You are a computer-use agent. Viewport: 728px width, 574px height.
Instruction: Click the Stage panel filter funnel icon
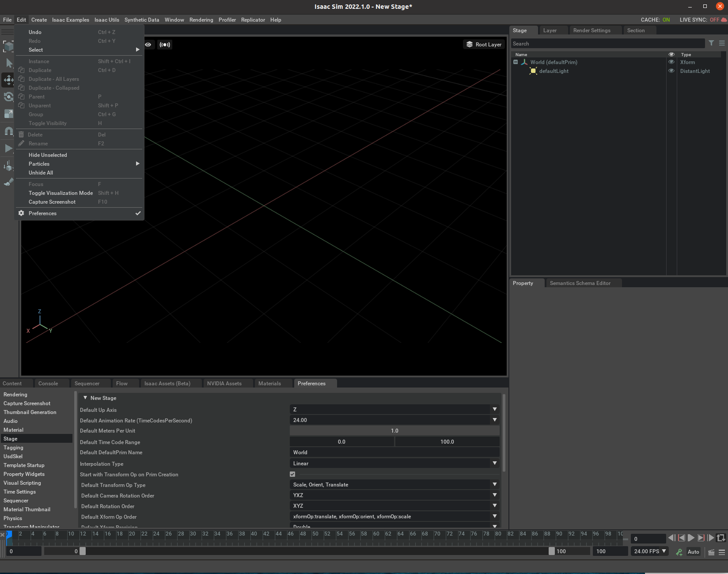coord(711,43)
